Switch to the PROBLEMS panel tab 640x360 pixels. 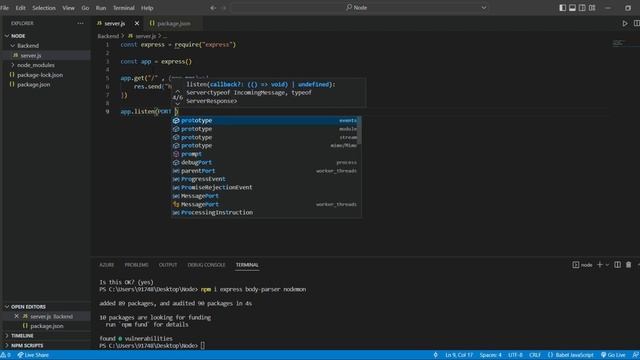point(136,265)
